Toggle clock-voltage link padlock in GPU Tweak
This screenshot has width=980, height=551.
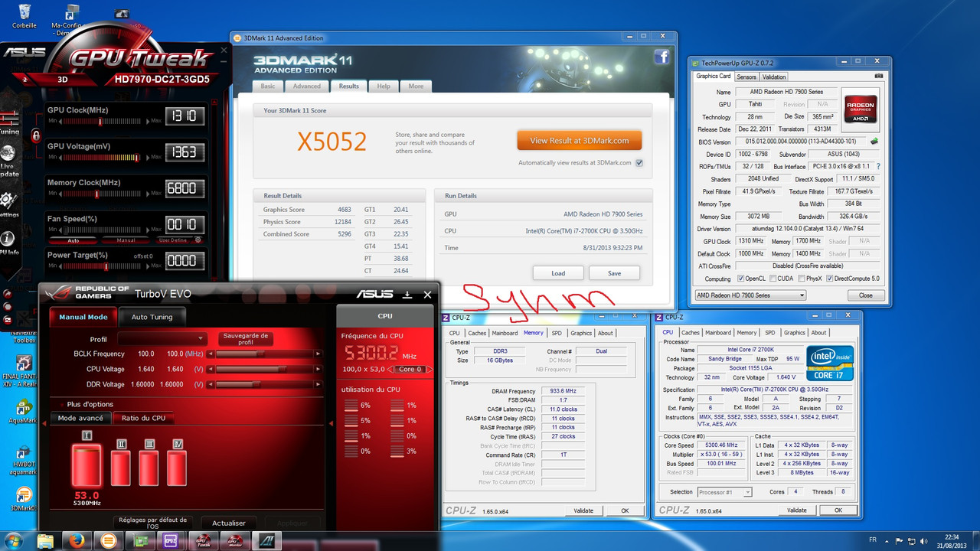(x=35, y=135)
